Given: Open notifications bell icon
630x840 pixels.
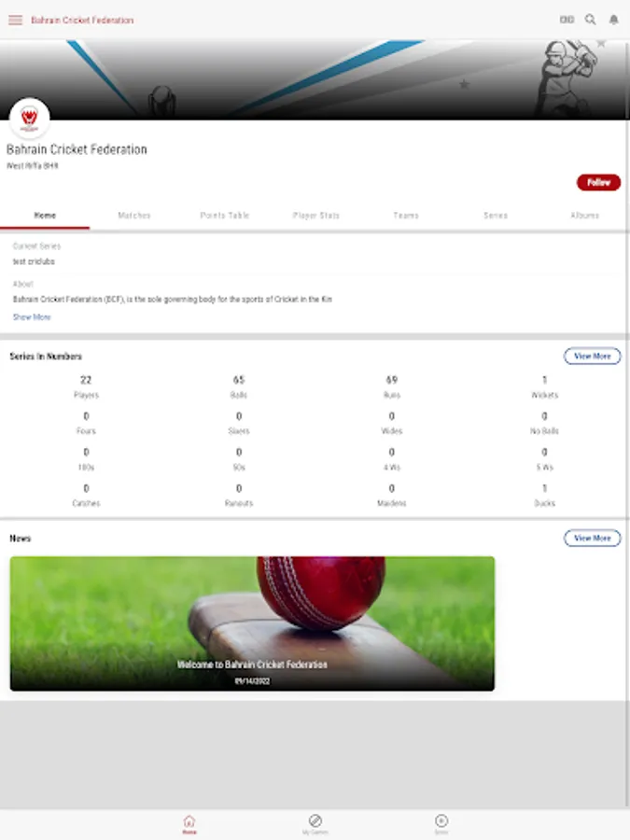Looking at the screenshot, I should 614,20.
